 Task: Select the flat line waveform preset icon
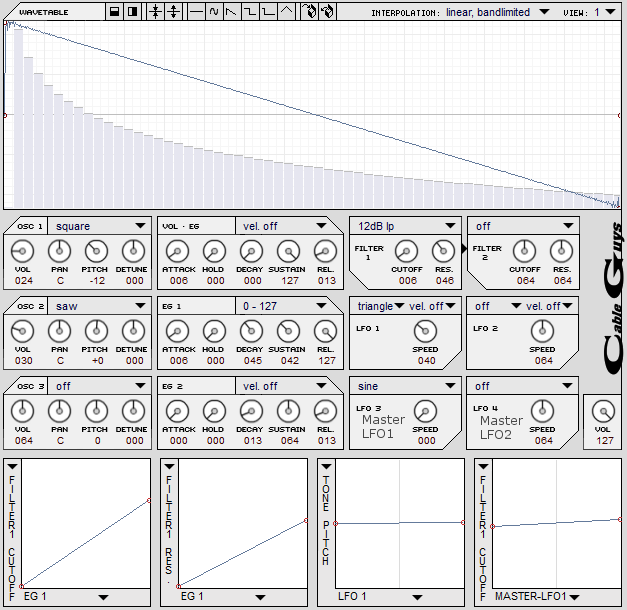[195, 12]
